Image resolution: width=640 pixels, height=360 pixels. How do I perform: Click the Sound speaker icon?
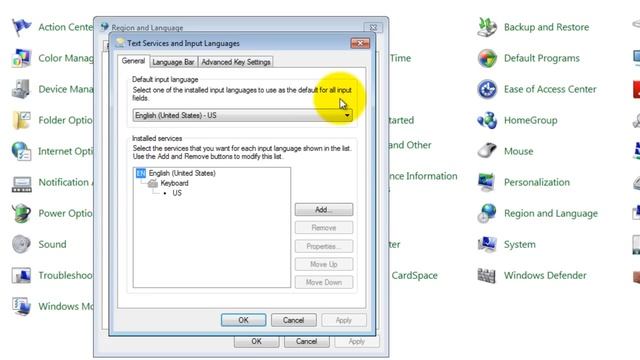(x=21, y=244)
